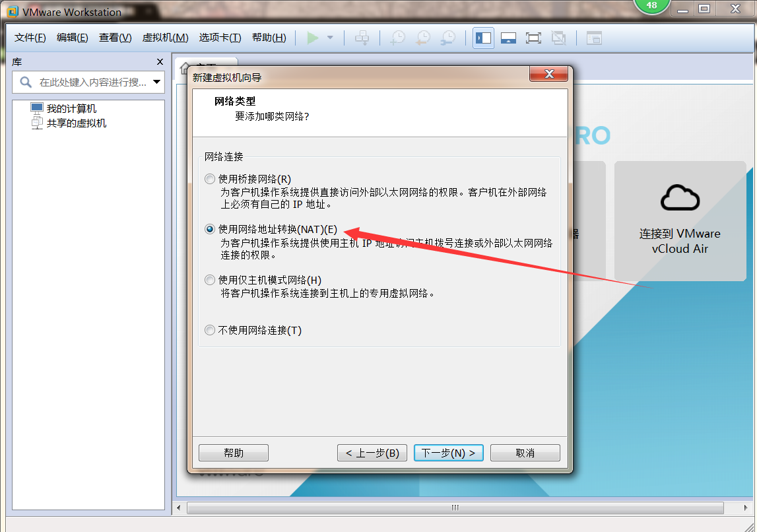The width and height of the screenshot is (757, 532).
Task: Click the Unity mode toolbar icon
Action: [x=558, y=38]
